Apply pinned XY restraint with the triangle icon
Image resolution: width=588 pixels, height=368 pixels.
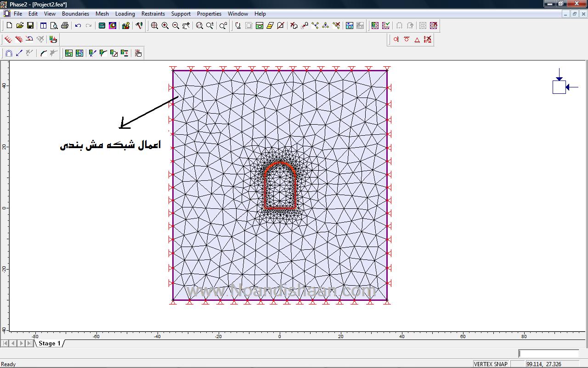tap(417, 40)
